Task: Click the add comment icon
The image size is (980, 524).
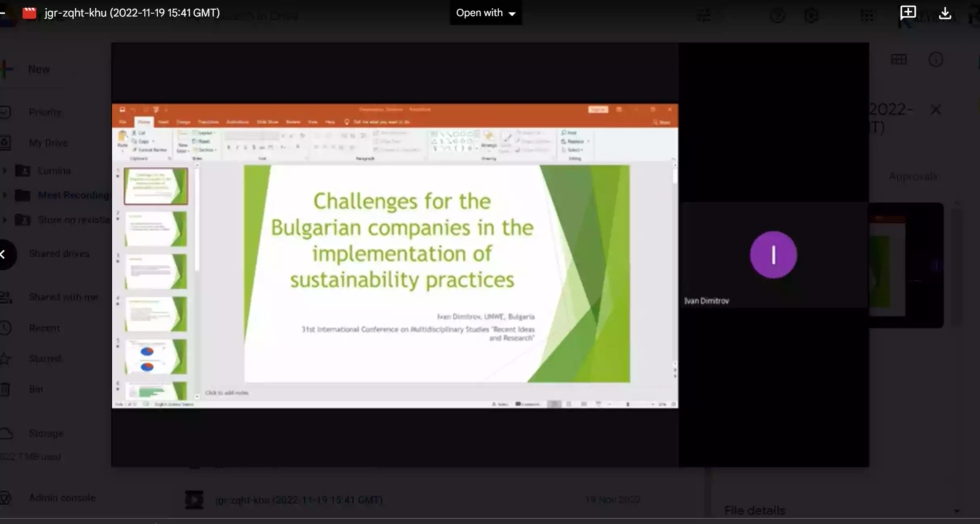Action: click(x=908, y=13)
